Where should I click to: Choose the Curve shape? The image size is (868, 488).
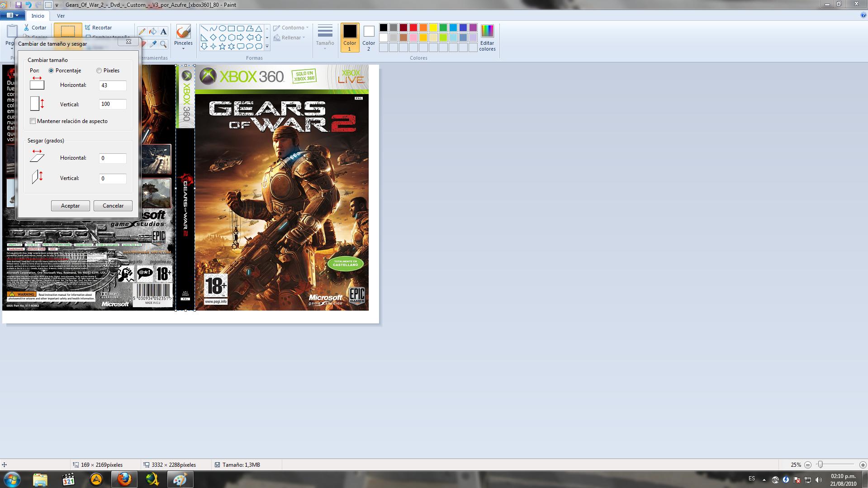tap(213, 28)
